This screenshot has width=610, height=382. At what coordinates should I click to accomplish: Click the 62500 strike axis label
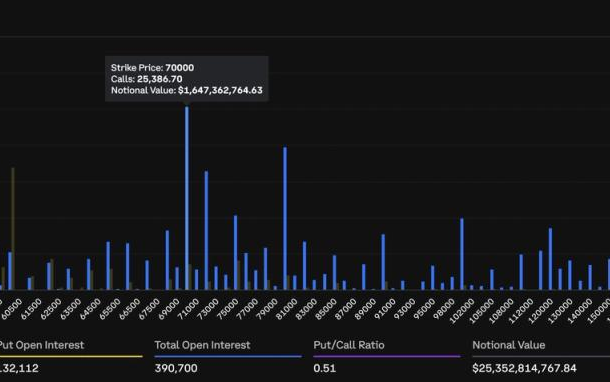(50, 309)
